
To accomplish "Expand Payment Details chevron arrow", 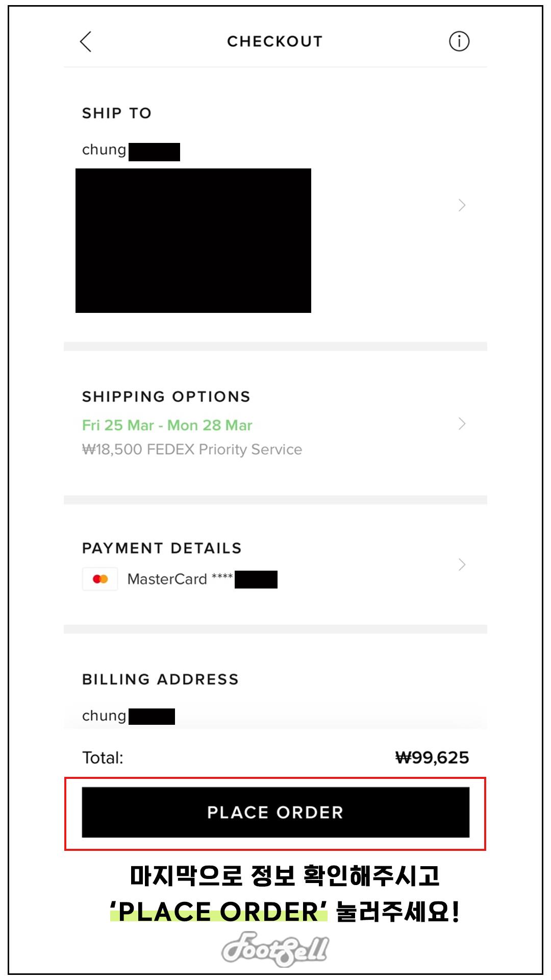I will pos(462,565).
